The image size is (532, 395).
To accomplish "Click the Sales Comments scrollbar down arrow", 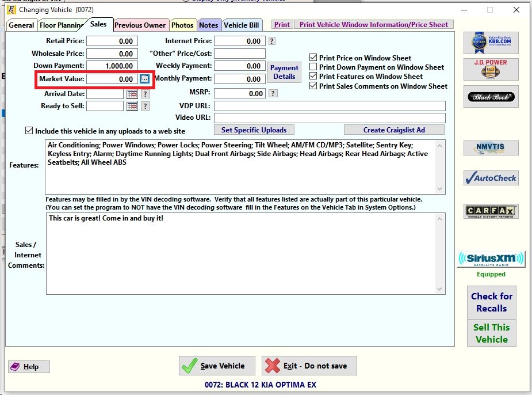I will tap(440, 289).
